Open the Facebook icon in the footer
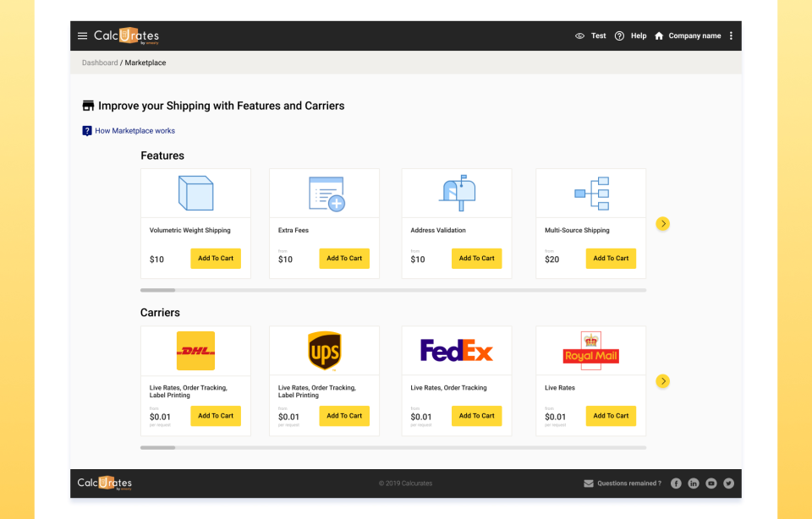 click(x=676, y=483)
